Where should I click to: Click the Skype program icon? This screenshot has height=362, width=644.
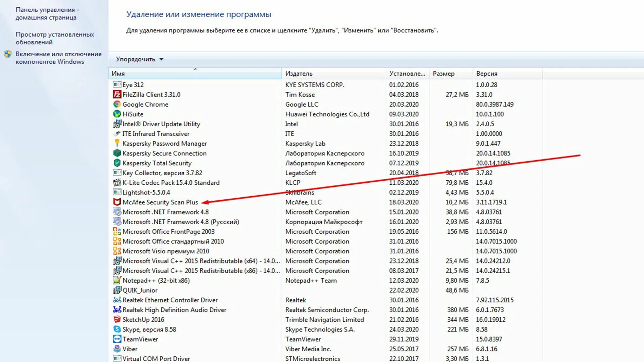click(117, 329)
